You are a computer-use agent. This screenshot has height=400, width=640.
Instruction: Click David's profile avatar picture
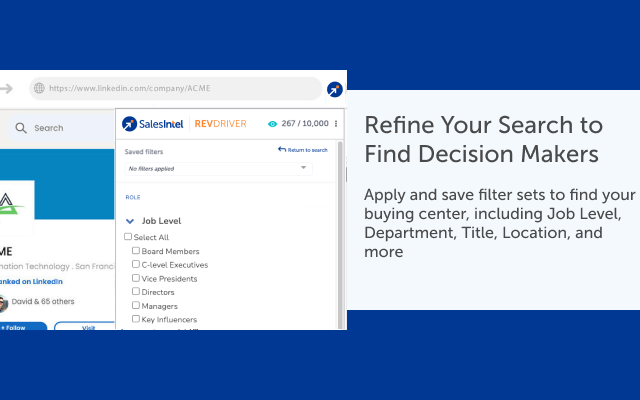click(3, 303)
